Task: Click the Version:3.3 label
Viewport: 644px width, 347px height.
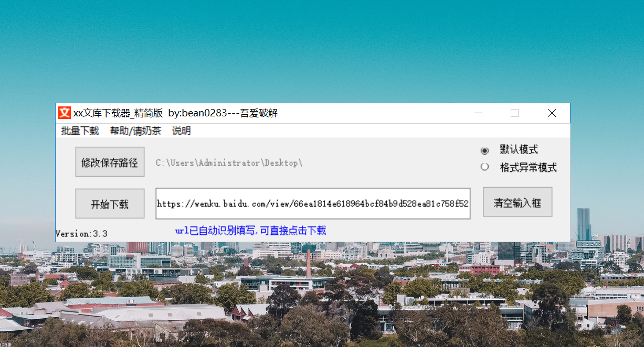Action: 81,234
